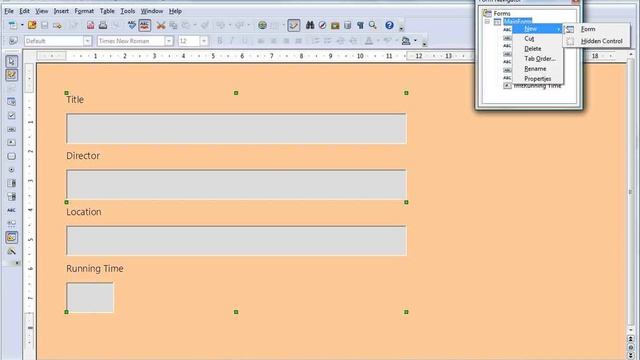Open the Help question mark icon

point(389,25)
